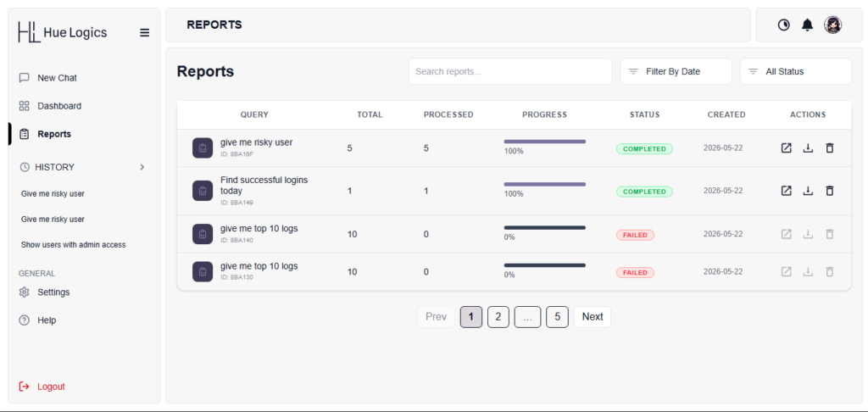Delete the 'Find successful logins today' report
This screenshot has width=868, height=412.
tap(829, 191)
